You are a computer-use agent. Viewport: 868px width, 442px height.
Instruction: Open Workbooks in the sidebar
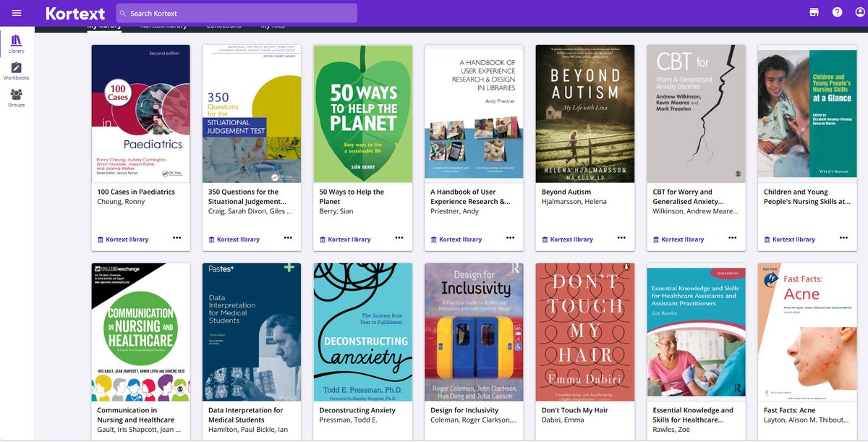[x=16, y=71]
